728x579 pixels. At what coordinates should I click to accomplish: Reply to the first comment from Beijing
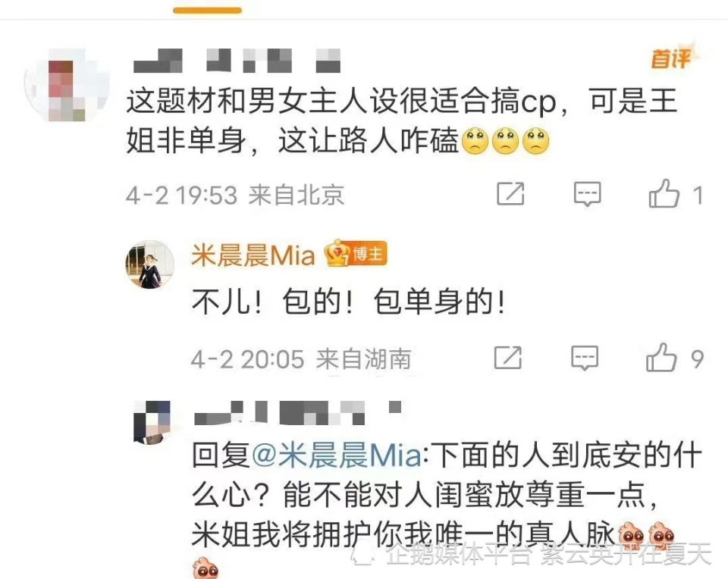pos(587,193)
